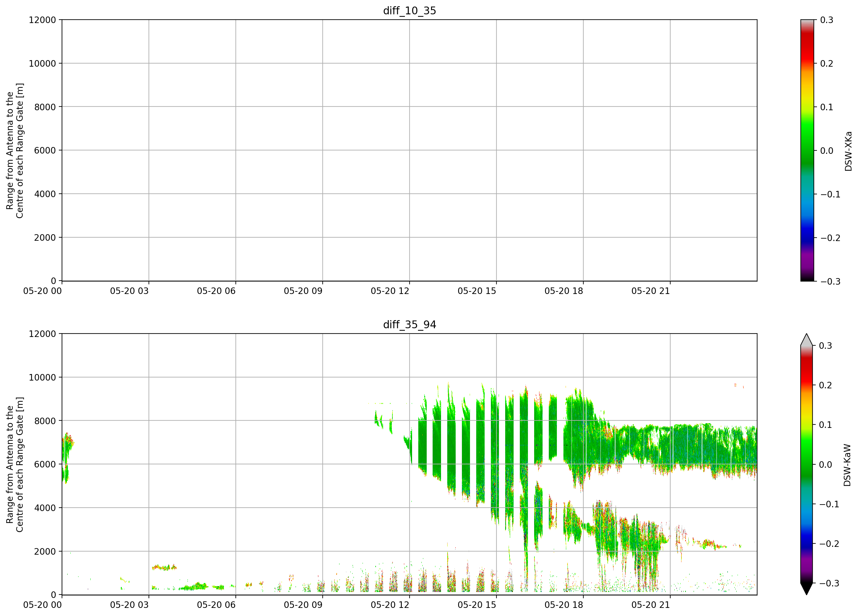Image resolution: width=859 pixels, height=616 pixels.
Task: Click the top plot's y-axis range label
Action: coord(15,150)
